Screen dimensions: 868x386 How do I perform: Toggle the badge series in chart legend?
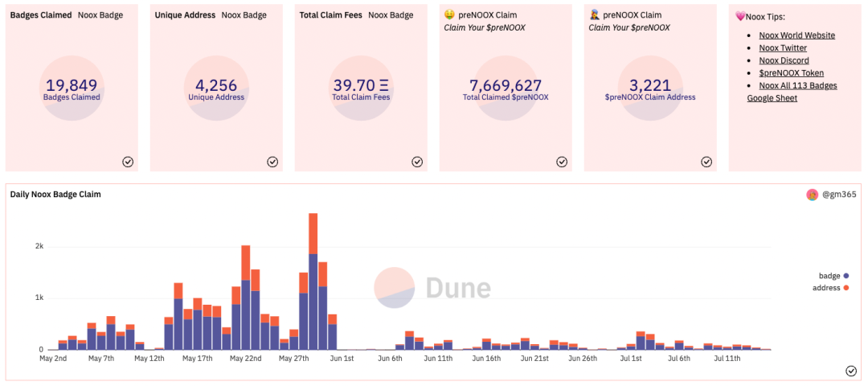833,276
